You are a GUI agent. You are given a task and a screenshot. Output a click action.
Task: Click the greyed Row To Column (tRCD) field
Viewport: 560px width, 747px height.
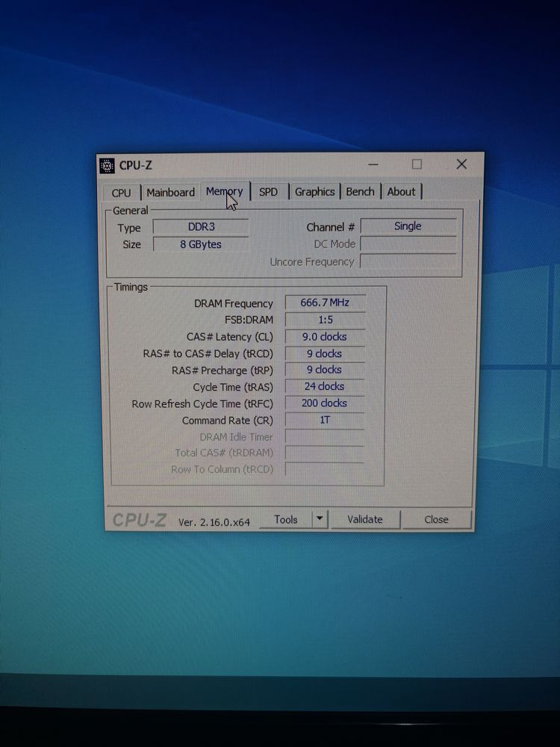tap(325, 469)
